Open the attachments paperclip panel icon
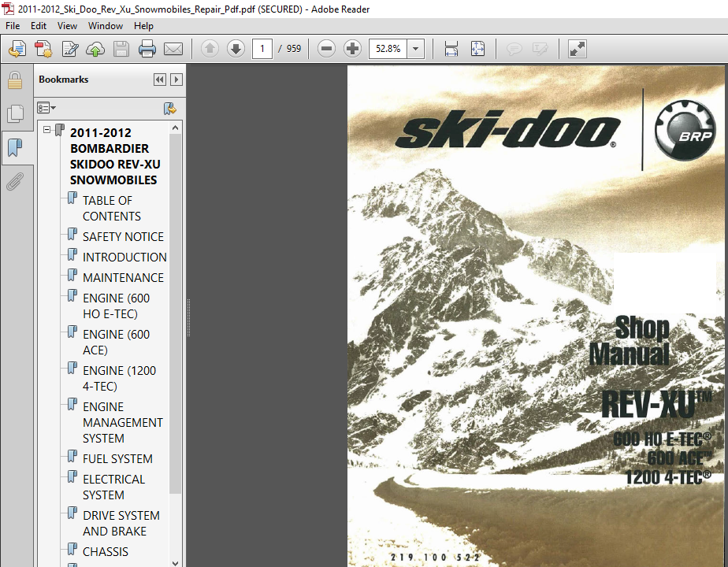Viewport: 728px width, 567px height. pos(15,181)
